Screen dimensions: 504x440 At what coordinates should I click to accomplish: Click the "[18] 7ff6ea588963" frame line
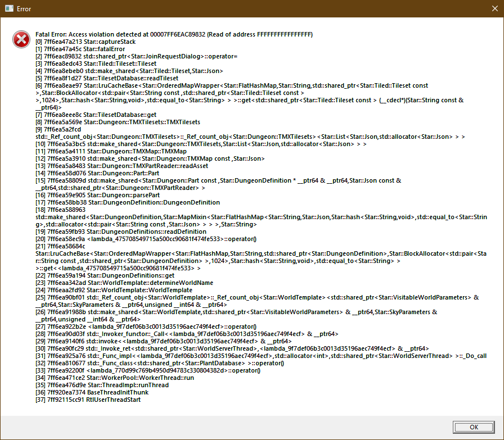60,210
